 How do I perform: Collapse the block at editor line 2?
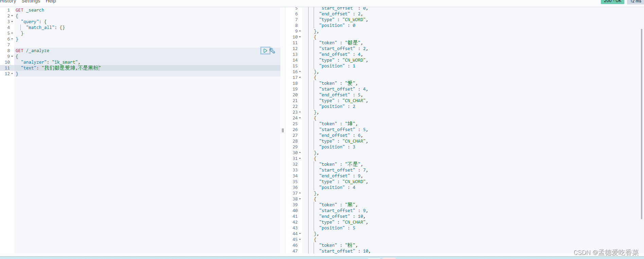12,16
